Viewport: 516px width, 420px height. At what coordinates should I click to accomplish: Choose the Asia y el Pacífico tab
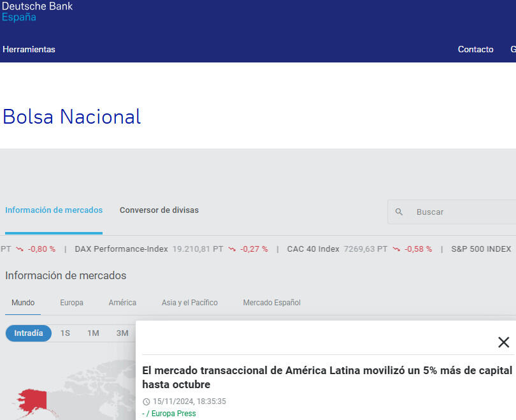(x=189, y=302)
